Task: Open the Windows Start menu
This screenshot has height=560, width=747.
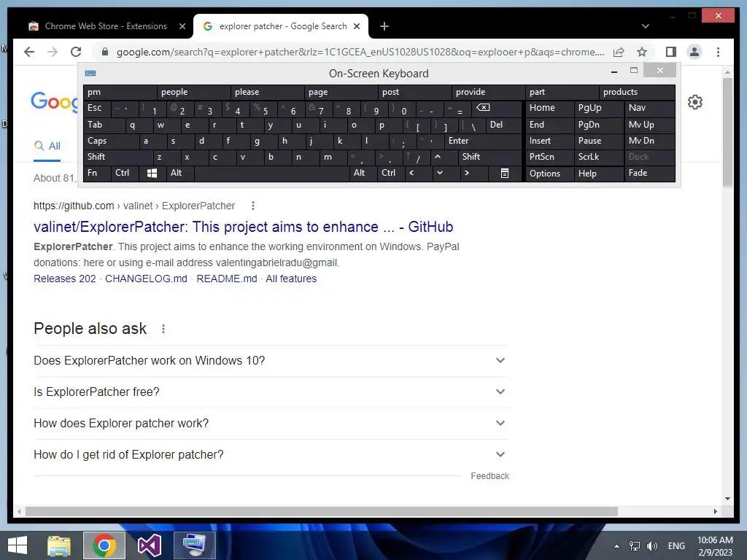Action: [x=18, y=545]
